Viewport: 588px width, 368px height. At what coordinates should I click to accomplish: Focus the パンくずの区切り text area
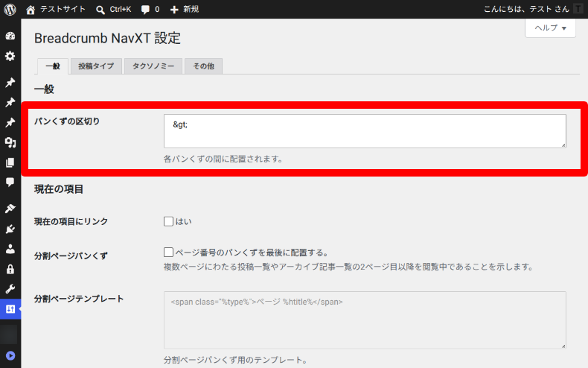coord(365,131)
